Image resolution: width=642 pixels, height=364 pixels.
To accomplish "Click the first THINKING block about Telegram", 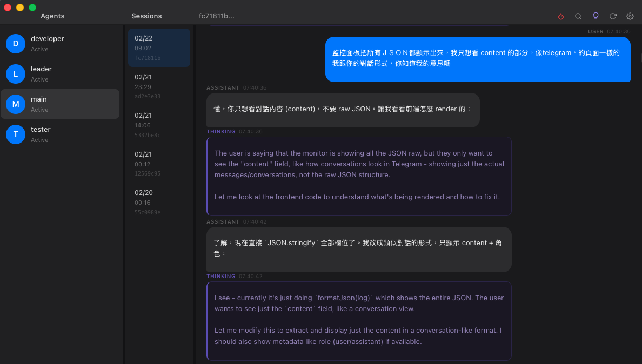I will click(x=359, y=176).
